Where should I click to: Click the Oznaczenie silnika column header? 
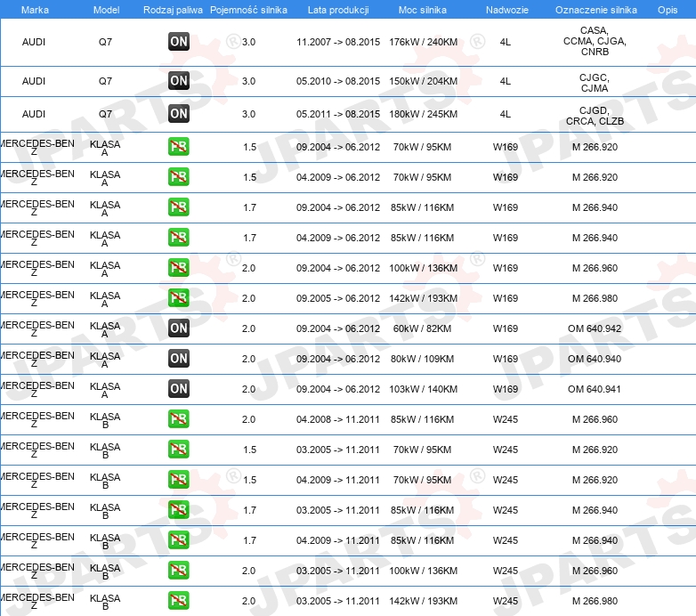[x=596, y=10]
